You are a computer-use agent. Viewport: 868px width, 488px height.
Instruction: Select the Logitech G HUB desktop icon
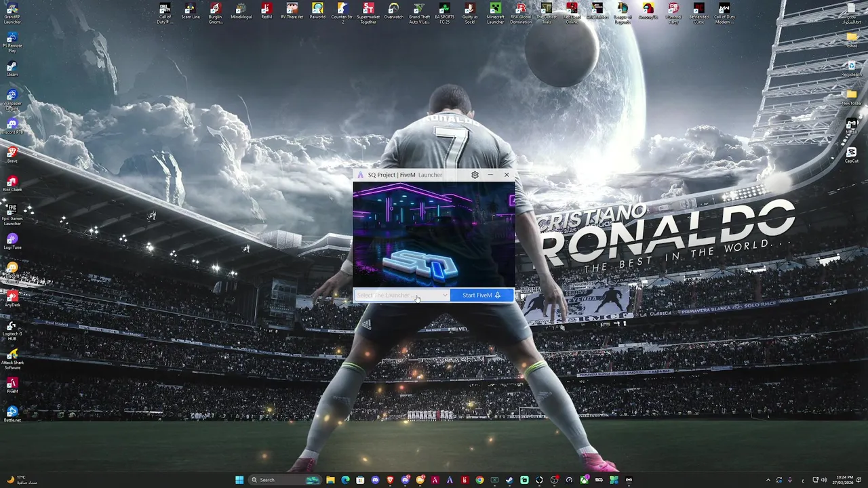pos(12,330)
